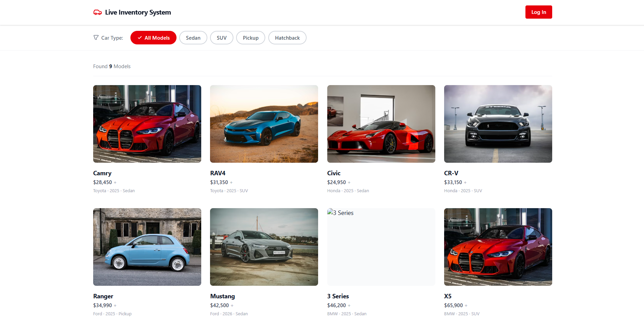Click the 'Ford · 2026 · Sedan' details line
The image size is (644, 319).
[x=229, y=314]
